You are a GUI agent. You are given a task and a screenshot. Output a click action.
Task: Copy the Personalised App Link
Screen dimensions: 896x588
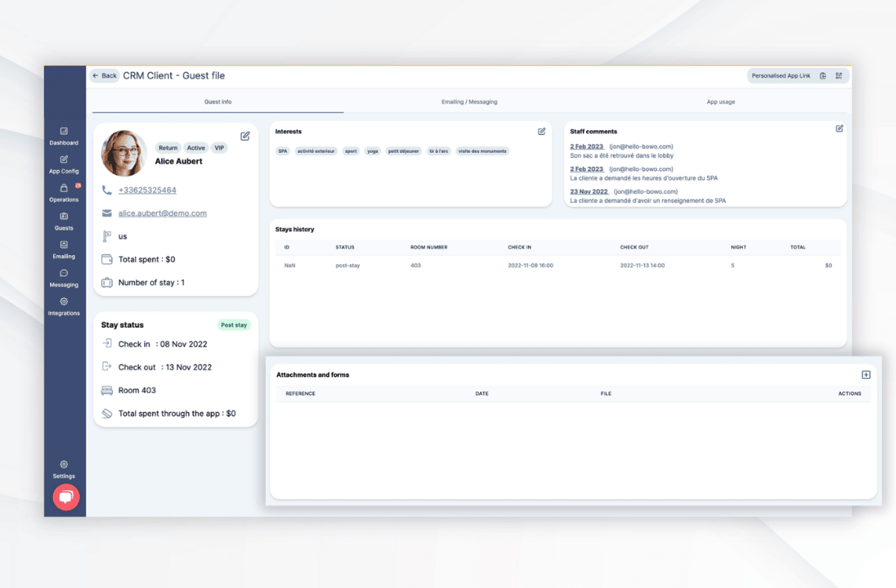[x=823, y=76]
